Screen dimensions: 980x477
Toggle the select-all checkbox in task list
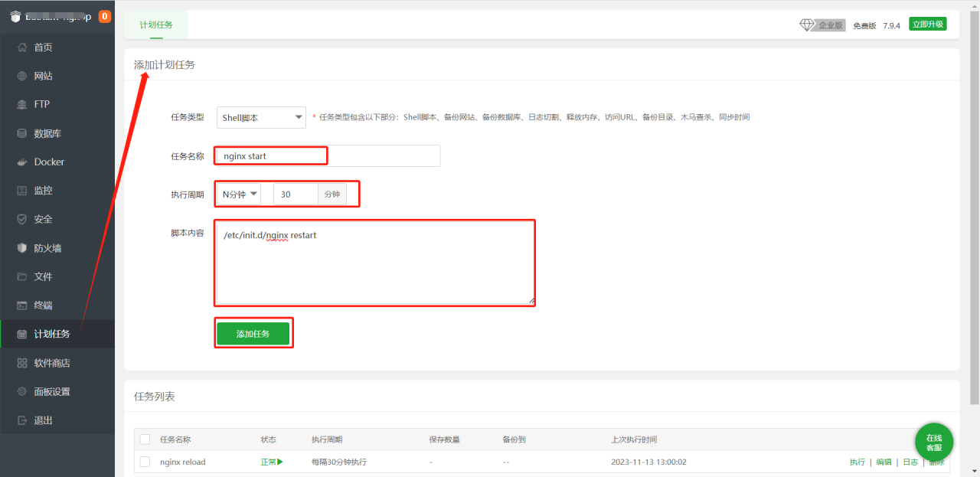[x=145, y=439]
